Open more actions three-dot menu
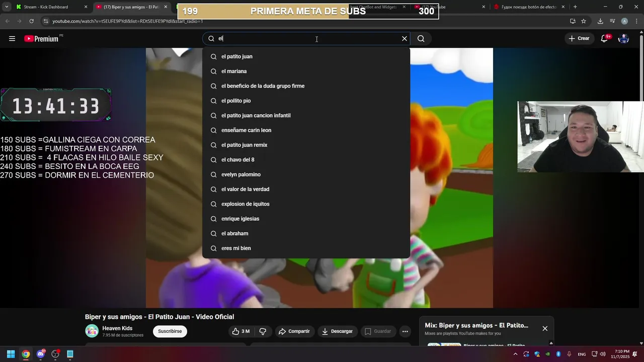This screenshot has height=362, width=644. tap(405, 331)
